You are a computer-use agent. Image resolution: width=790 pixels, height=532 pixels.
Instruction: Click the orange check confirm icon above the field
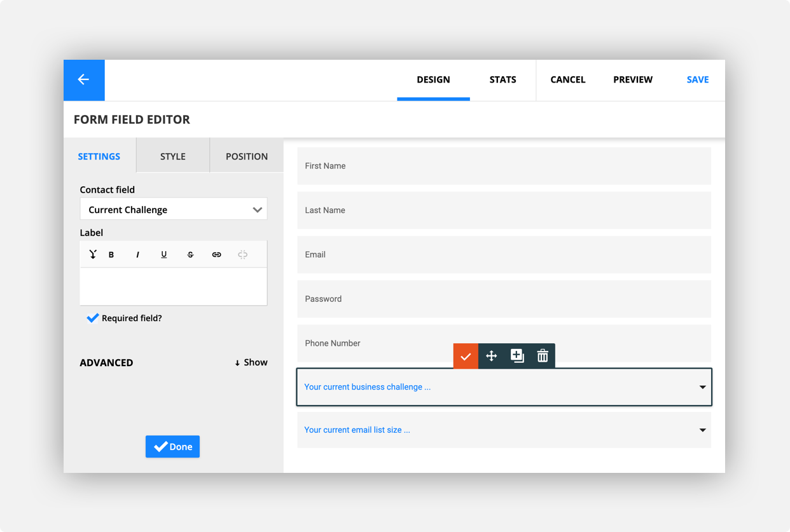(465, 356)
